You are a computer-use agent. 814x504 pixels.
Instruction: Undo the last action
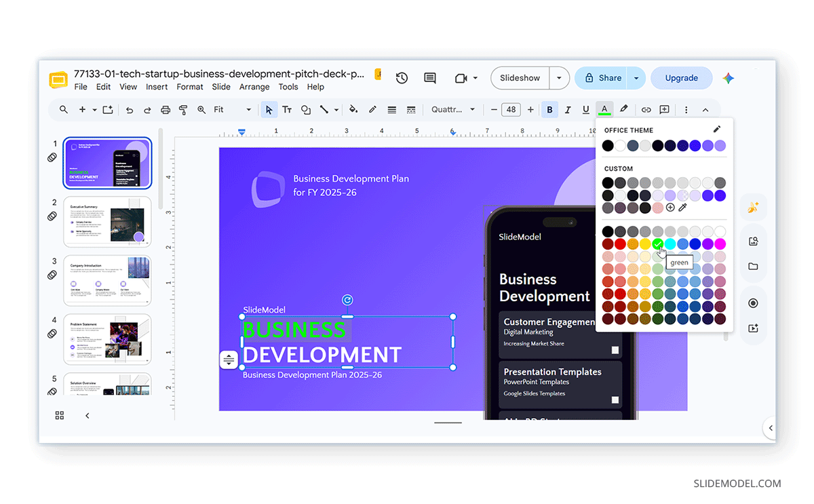click(x=130, y=109)
